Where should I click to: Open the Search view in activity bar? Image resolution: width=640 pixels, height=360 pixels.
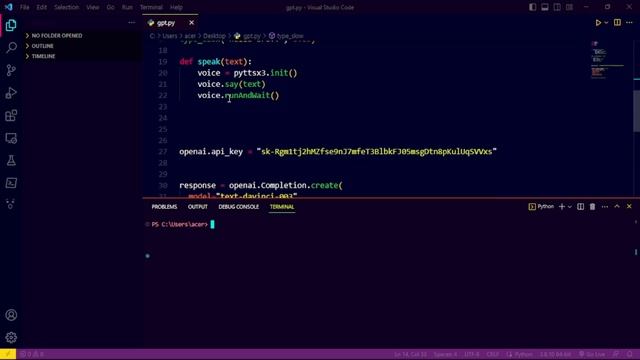click(11, 48)
